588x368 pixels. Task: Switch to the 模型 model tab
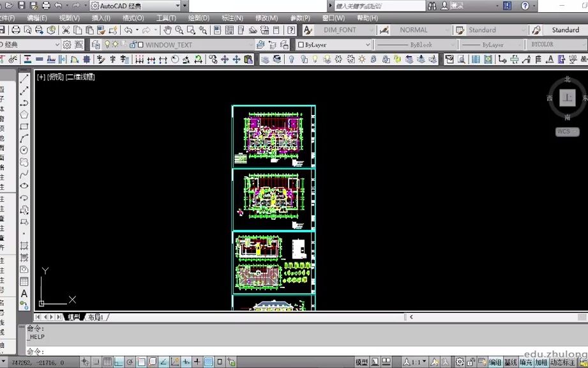74,318
